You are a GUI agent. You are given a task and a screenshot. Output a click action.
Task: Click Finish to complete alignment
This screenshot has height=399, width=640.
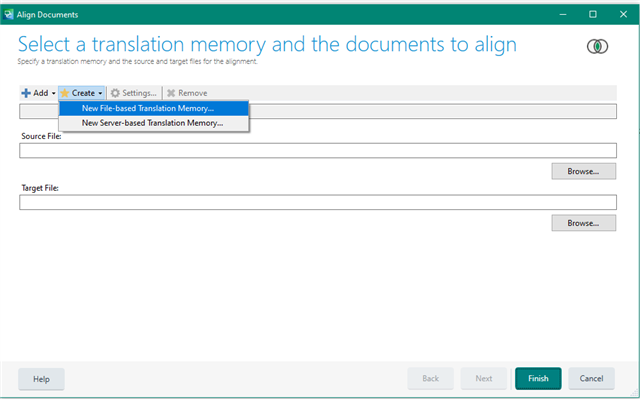click(538, 379)
